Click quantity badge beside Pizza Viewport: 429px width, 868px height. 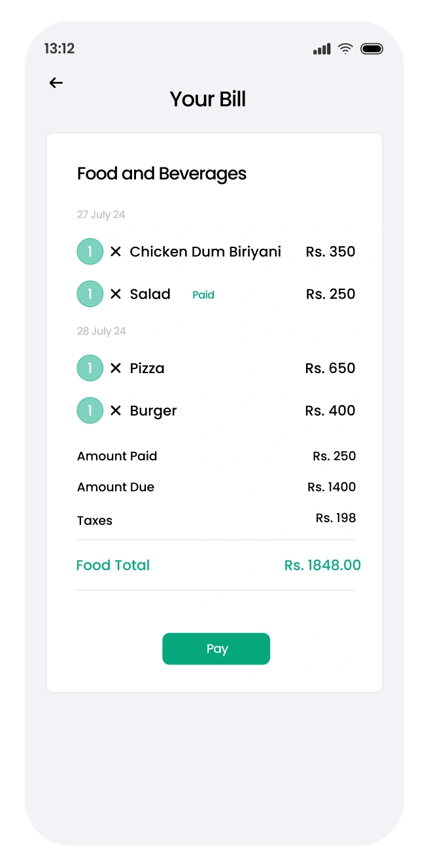(90, 368)
